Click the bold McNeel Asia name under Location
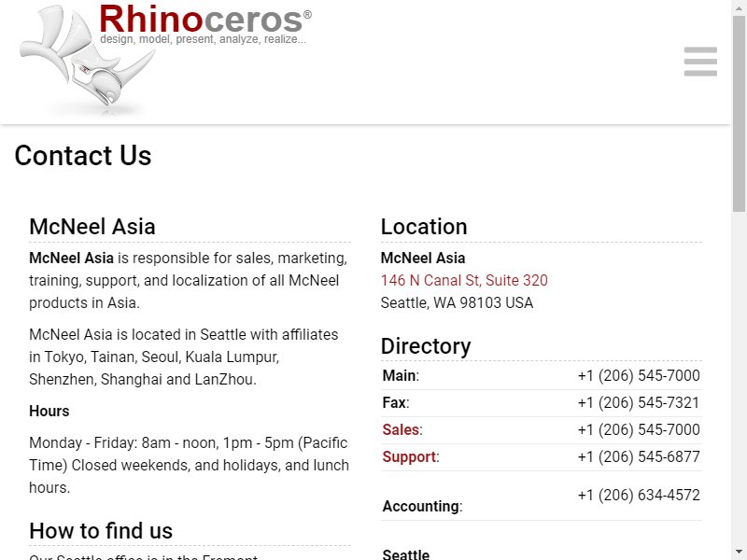The width and height of the screenshot is (747, 560). [x=423, y=258]
